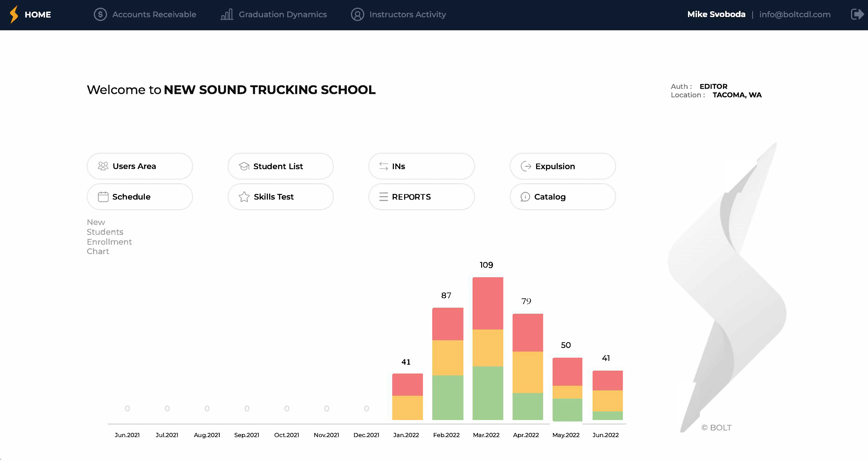Click the Users Area people icon
Viewport: 868px width, 460px height.
[103, 166]
